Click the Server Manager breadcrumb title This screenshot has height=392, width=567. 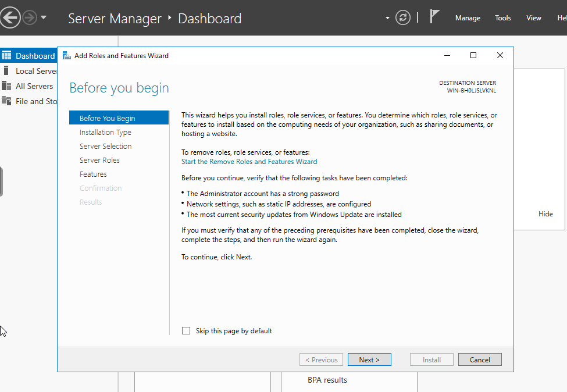[115, 19]
